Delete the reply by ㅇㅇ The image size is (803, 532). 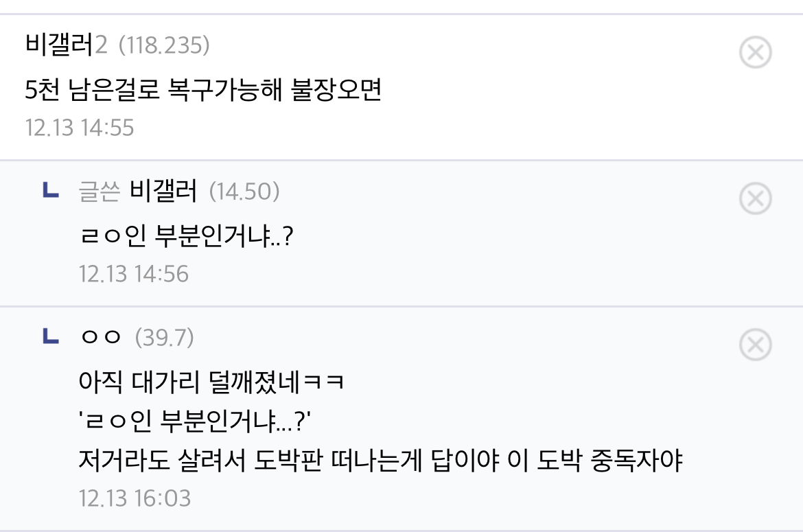coord(756,345)
